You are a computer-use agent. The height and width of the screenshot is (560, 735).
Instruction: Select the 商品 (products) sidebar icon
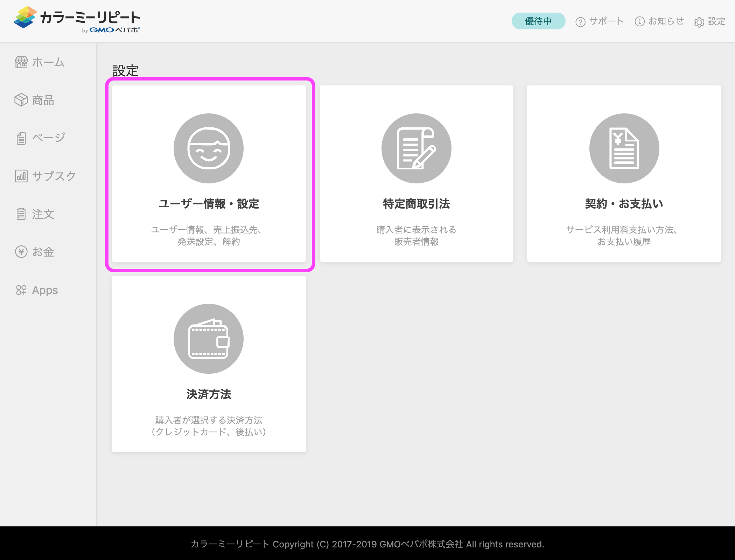point(35,100)
